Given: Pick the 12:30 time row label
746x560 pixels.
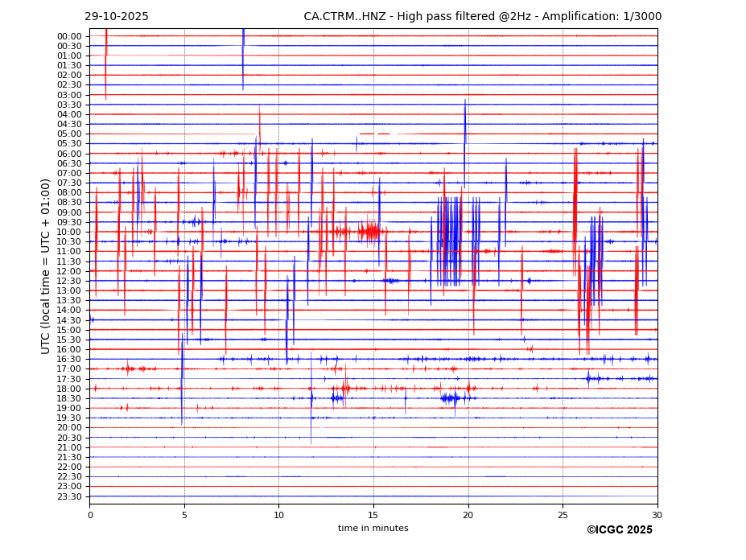Looking at the screenshot, I should pos(69,281).
